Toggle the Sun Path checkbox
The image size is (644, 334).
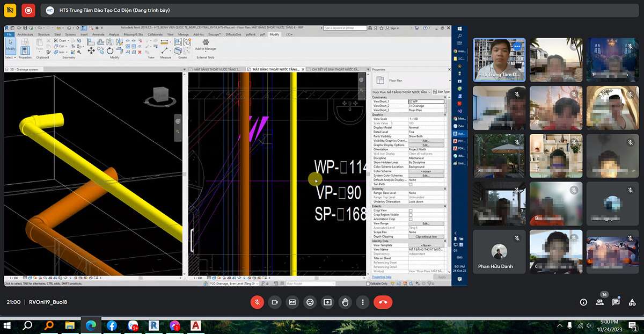411,184
